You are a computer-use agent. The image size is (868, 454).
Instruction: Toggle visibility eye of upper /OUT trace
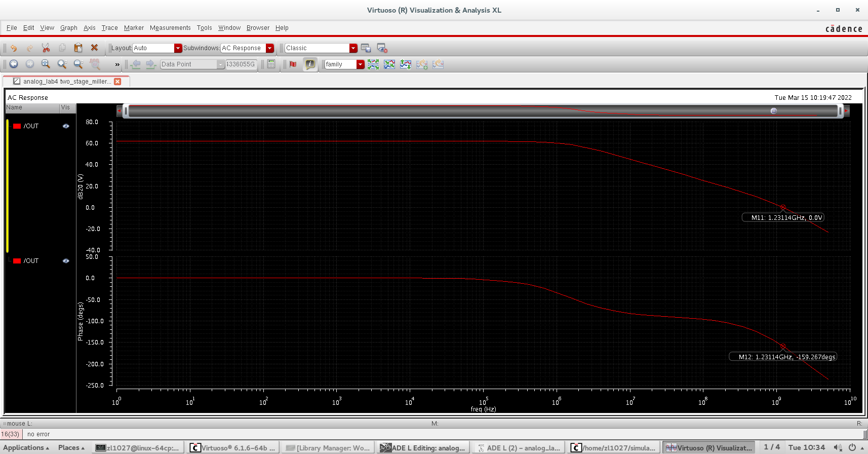tap(66, 126)
